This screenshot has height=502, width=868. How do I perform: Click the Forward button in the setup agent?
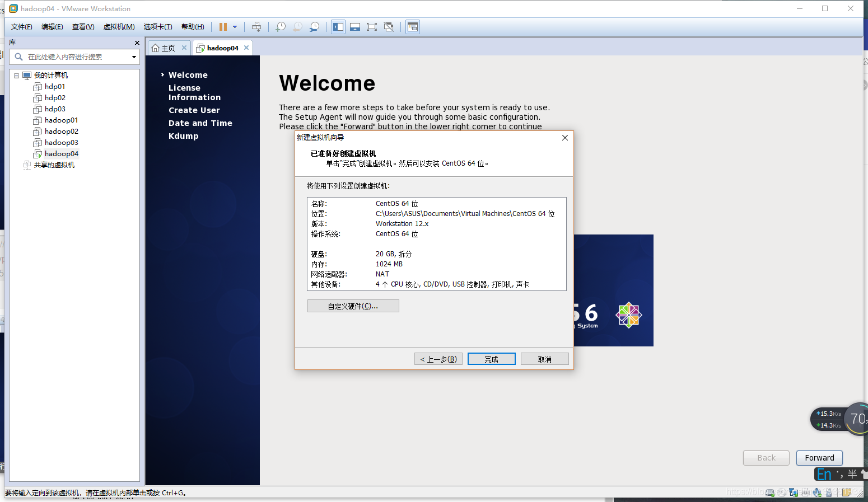pyautogui.click(x=820, y=458)
